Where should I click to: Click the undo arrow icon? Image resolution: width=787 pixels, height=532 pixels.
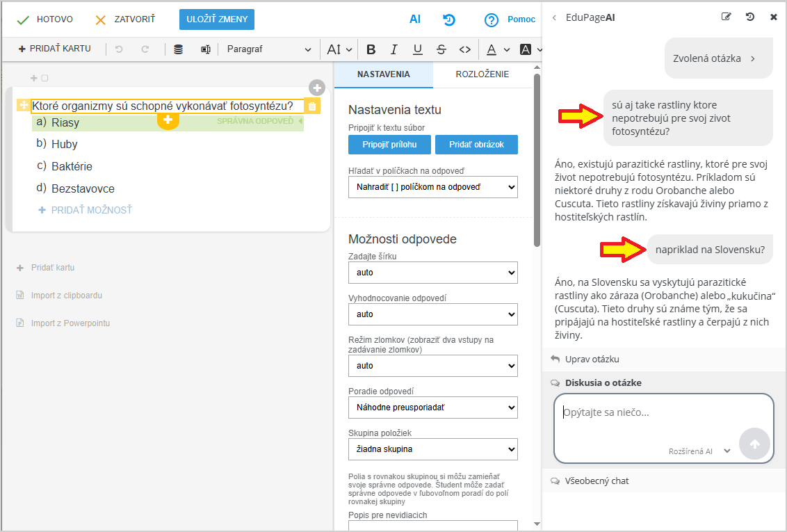tap(119, 49)
